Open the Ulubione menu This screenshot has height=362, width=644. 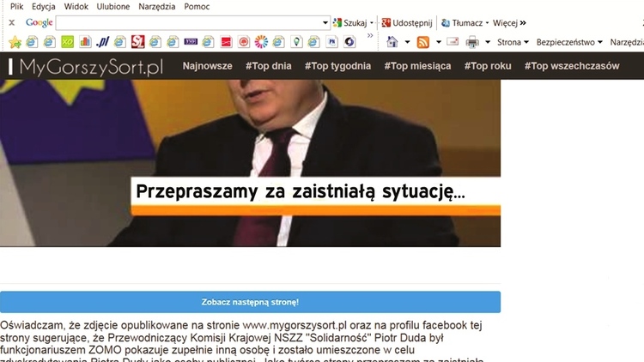(x=113, y=7)
